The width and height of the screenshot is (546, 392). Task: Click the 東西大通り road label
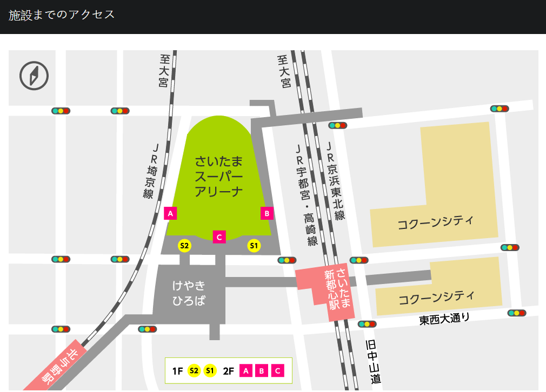[444, 319]
